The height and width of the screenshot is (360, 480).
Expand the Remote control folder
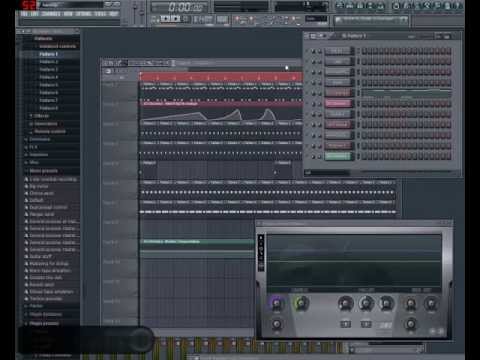point(49,131)
